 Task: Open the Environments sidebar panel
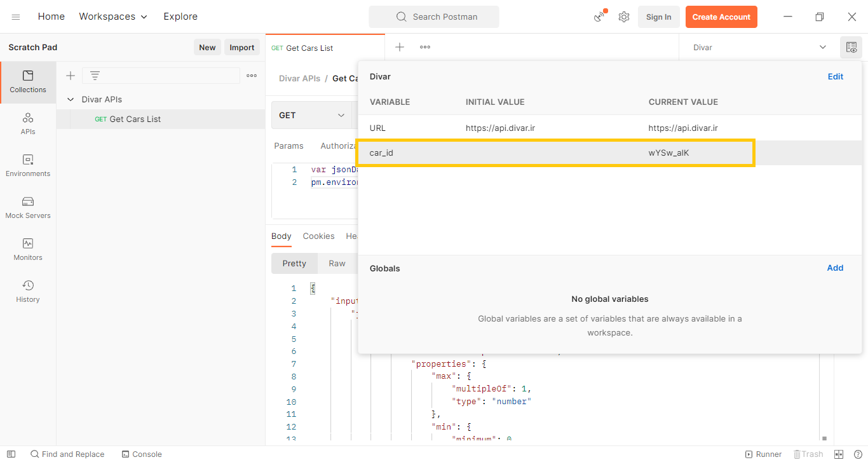click(28, 166)
